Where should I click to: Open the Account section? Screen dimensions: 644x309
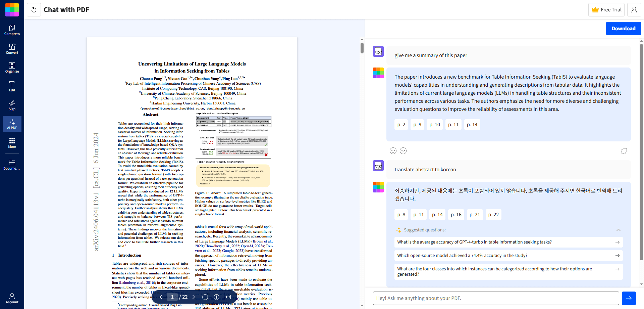click(x=12, y=298)
